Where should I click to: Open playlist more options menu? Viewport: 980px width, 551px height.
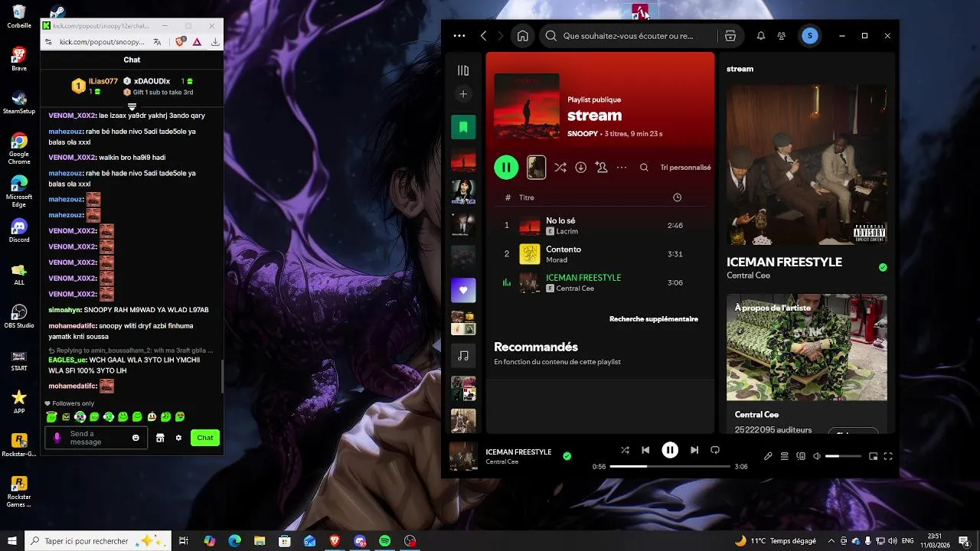pyautogui.click(x=622, y=168)
